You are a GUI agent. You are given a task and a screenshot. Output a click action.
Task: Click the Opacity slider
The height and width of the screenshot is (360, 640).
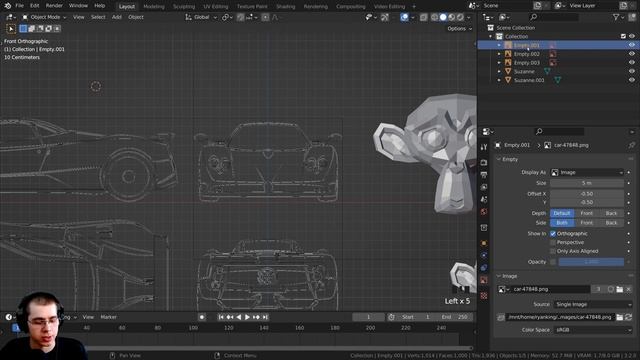point(591,262)
